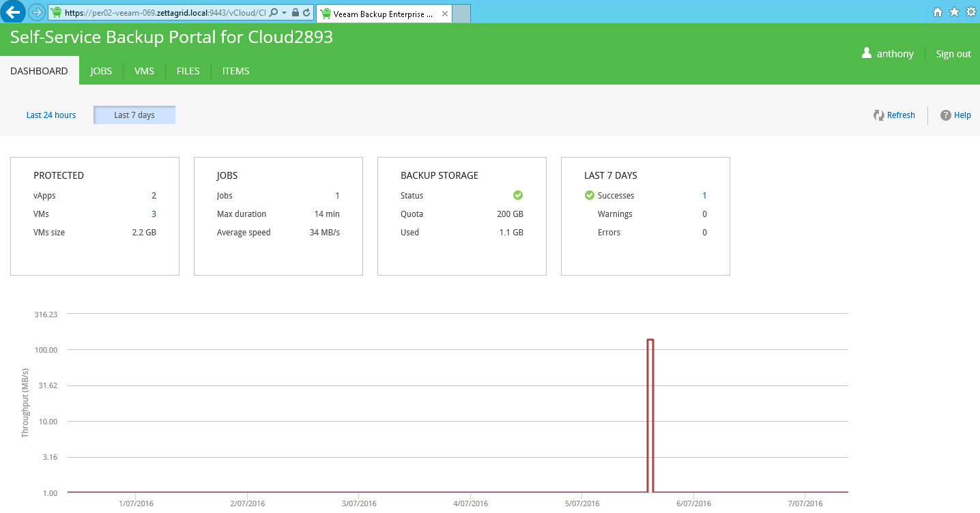The height and width of the screenshot is (513, 980).
Task: Click the padlock security icon
Action: (x=295, y=12)
